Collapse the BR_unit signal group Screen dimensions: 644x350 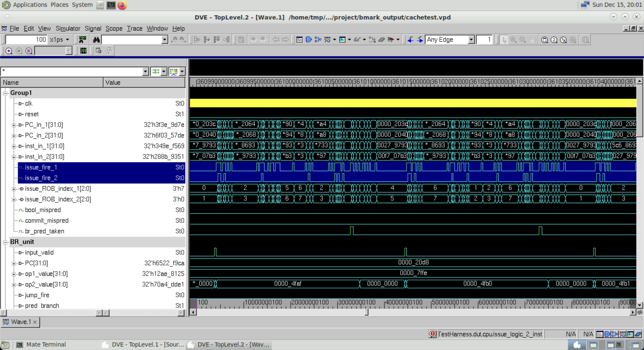(5, 242)
